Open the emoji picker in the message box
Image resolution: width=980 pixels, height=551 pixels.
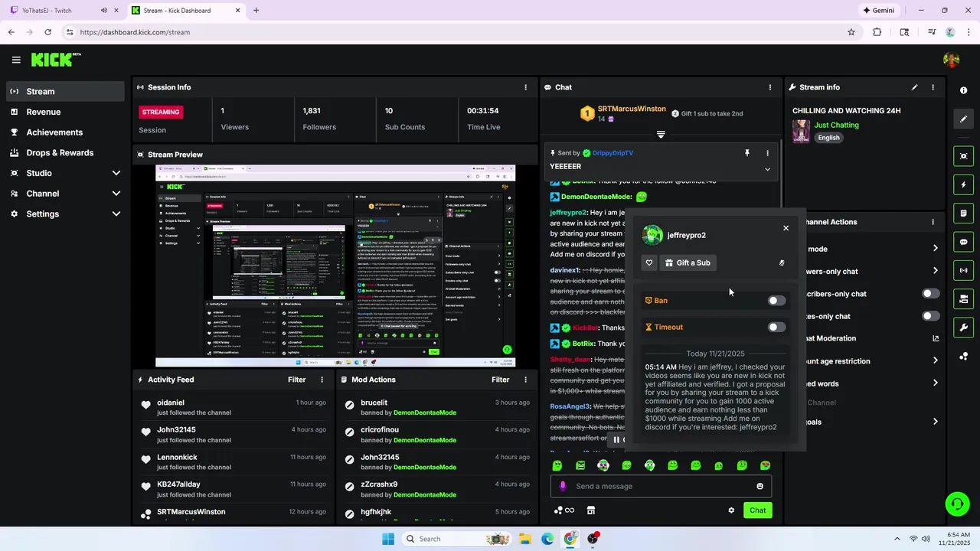[759, 486]
